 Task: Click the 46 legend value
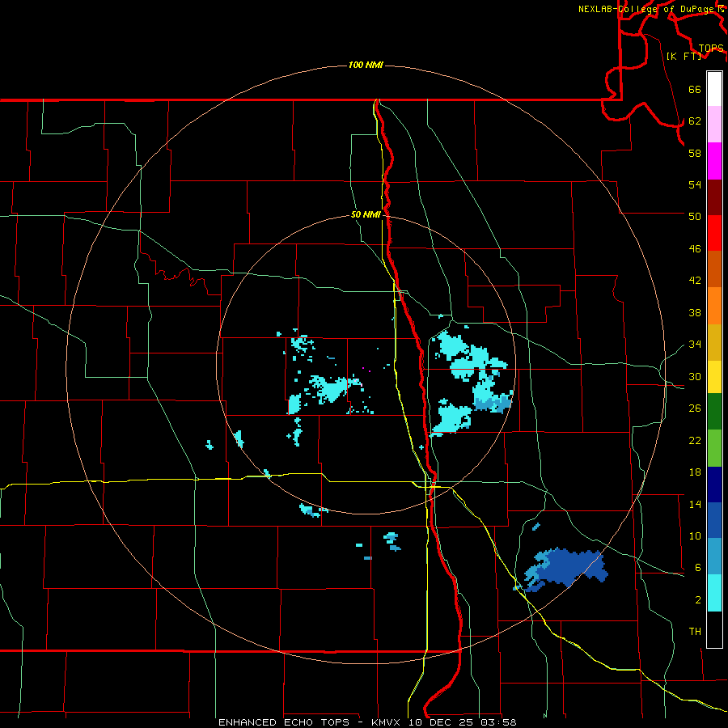point(695,249)
